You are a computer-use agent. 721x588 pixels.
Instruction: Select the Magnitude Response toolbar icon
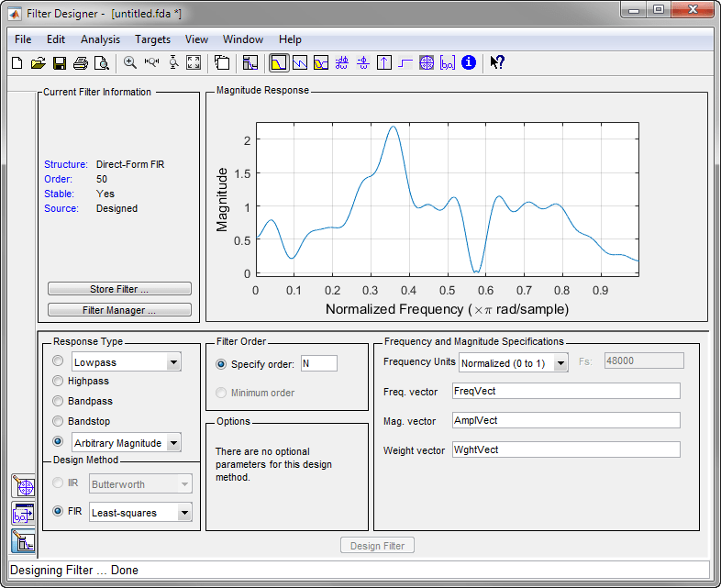click(278, 63)
